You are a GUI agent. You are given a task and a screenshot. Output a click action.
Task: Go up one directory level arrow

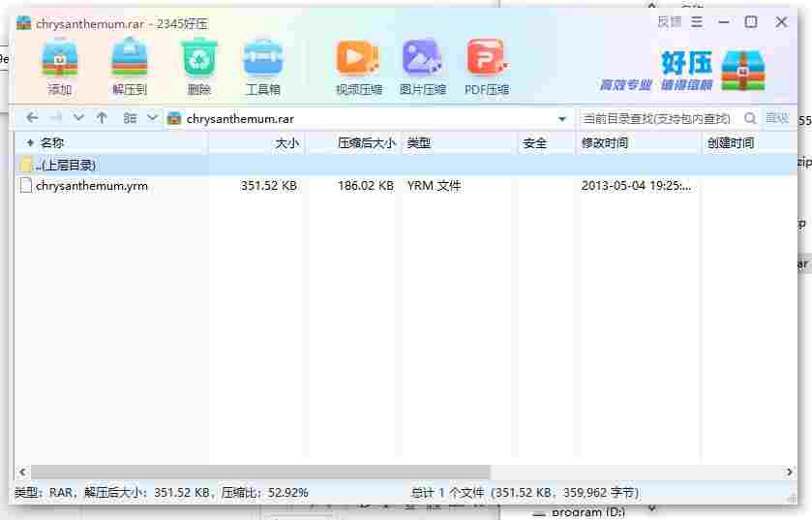102,118
